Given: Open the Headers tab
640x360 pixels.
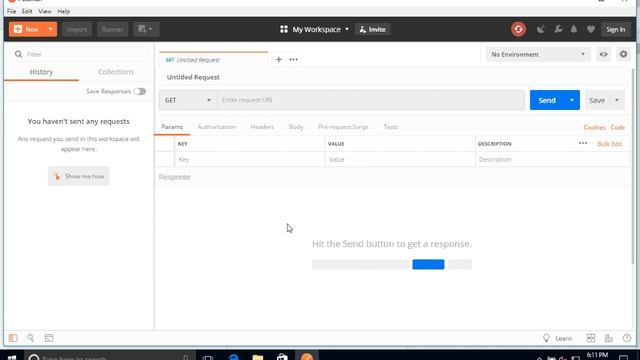Looking at the screenshot, I should (x=262, y=127).
